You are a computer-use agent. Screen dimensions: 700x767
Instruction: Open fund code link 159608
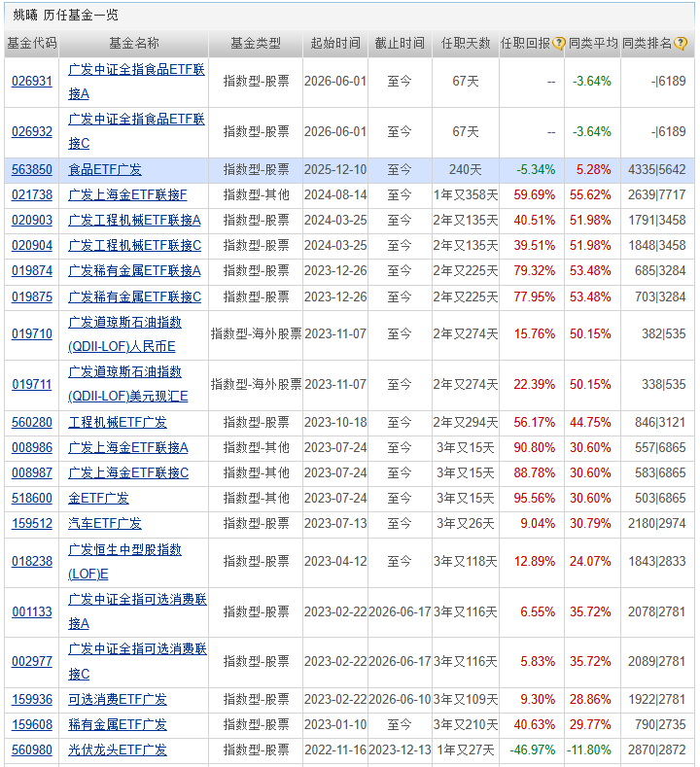[32, 725]
